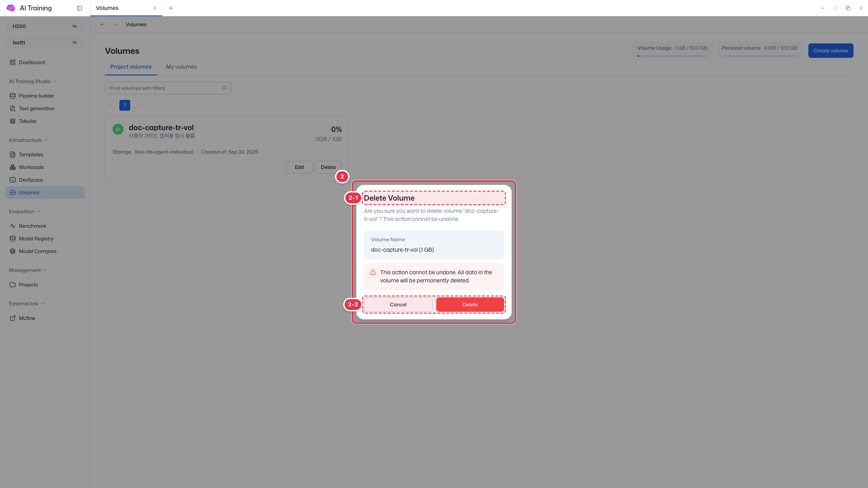Screen dimensions: 868x488
Task: Focus the Find volumes with filters field
Action: [168, 88]
